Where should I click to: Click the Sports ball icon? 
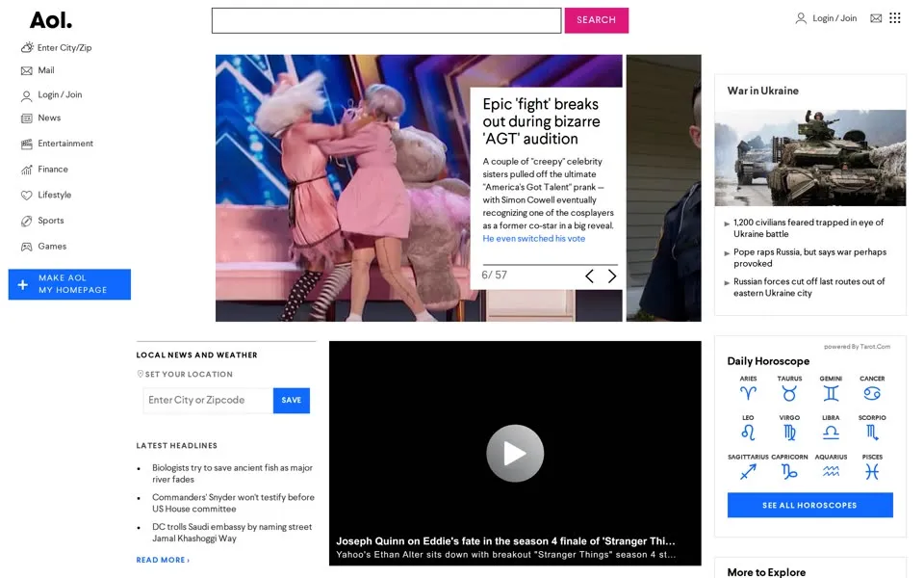tap(27, 222)
